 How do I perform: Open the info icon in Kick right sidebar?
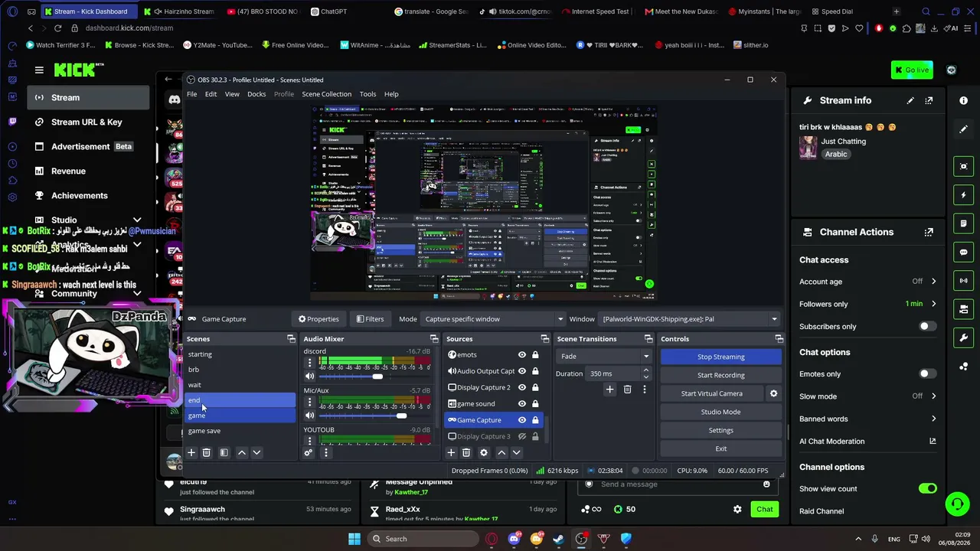963,100
